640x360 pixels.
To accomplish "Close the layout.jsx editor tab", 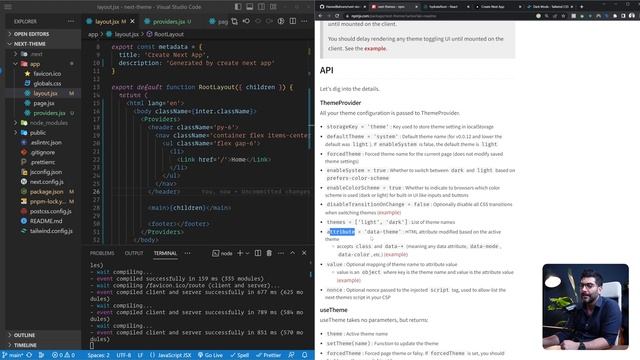I will click(132, 21).
